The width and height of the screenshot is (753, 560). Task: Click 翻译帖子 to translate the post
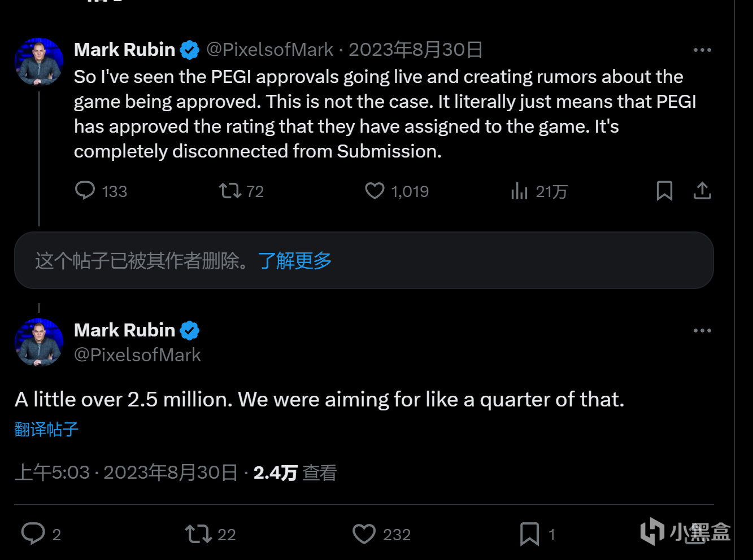[x=46, y=430]
